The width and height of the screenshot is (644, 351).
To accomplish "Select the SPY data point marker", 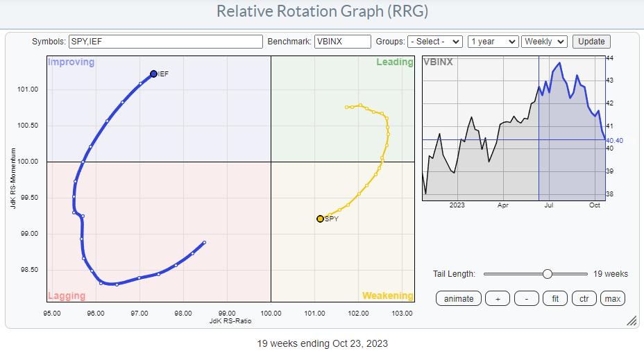I will click(x=320, y=219).
